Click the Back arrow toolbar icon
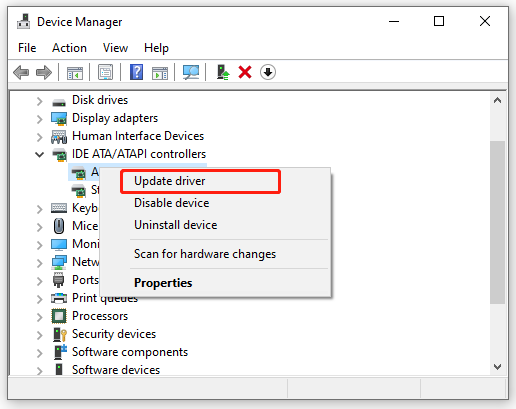Image resolution: width=516 pixels, height=409 pixels. 21,72
